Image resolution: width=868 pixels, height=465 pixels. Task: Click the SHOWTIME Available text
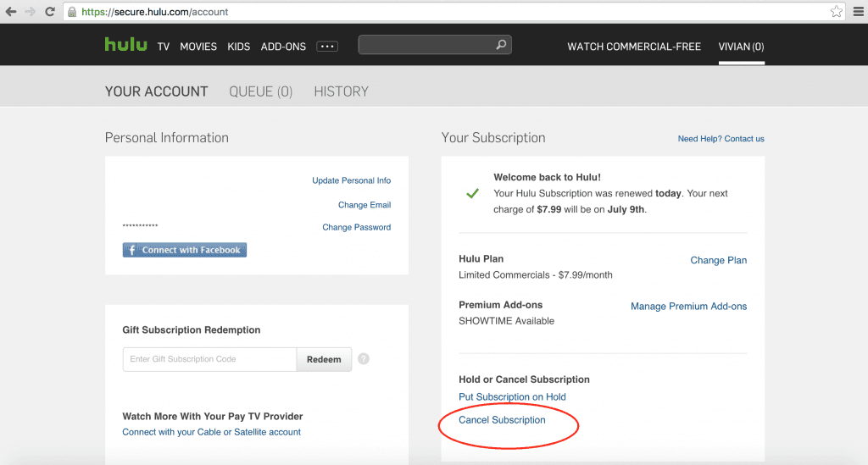507,321
